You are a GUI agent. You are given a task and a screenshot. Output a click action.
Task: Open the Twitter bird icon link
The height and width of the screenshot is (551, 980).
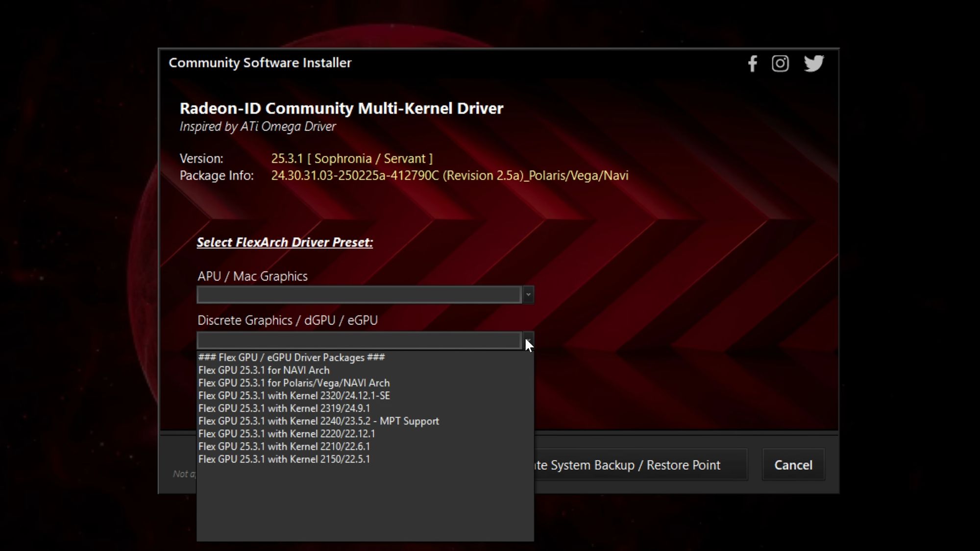pos(813,64)
